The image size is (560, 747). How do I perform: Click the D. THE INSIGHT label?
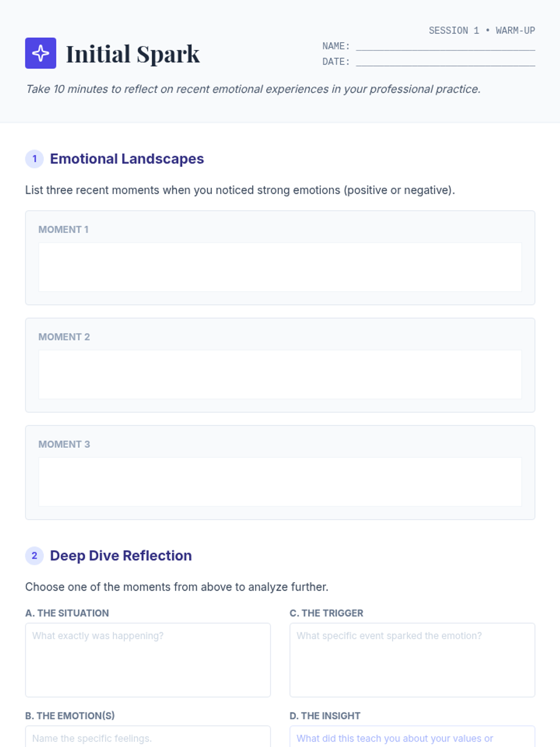pyautogui.click(x=325, y=716)
